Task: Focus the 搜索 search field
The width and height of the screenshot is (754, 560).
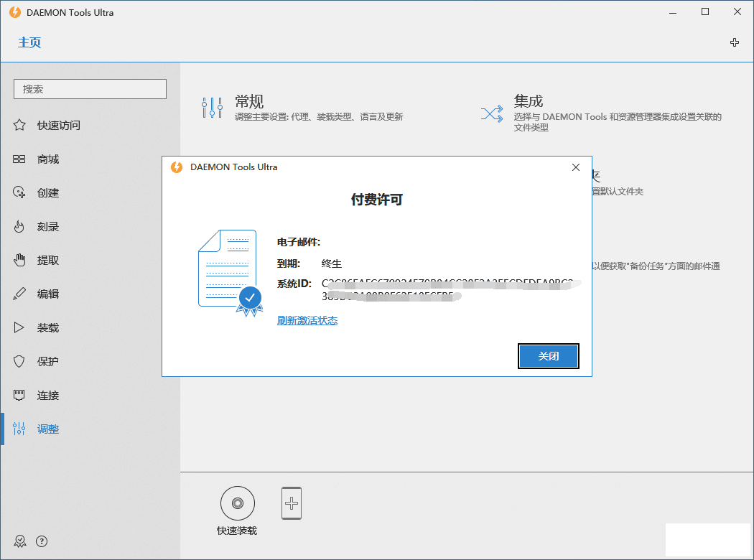Action: 90,89
